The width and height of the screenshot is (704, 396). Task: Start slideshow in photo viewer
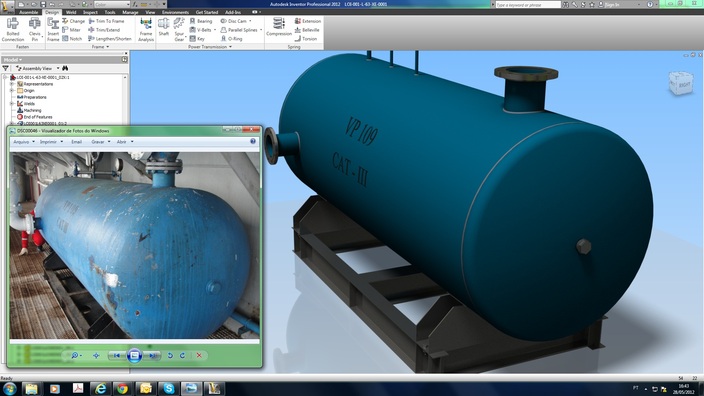coord(134,356)
